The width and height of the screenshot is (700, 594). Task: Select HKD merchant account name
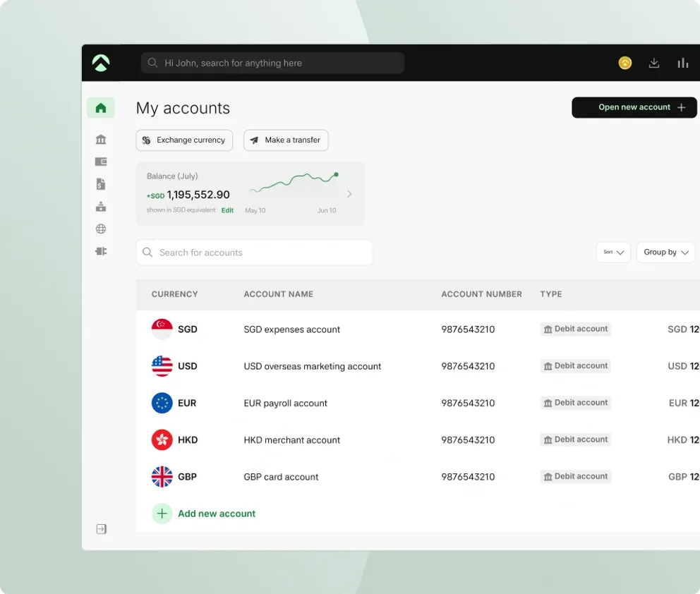point(291,440)
